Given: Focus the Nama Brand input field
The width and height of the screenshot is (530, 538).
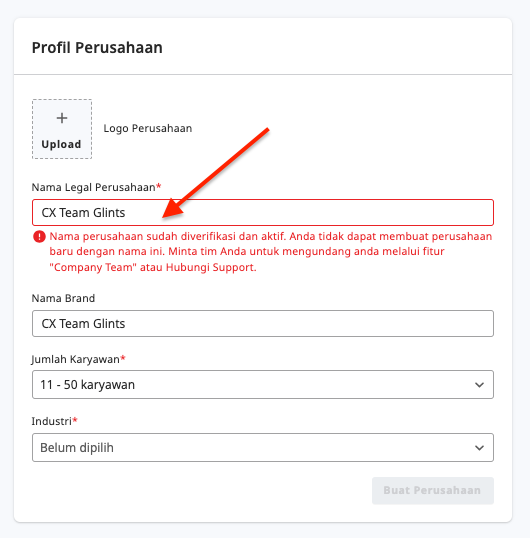Looking at the screenshot, I should pyautogui.click(x=263, y=324).
